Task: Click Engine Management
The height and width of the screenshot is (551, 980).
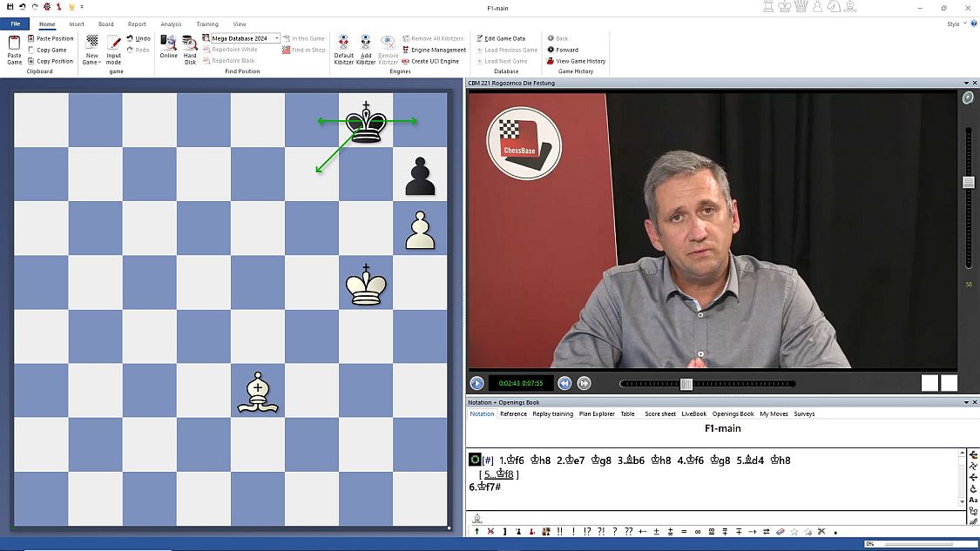Action: pyautogui.click(x=437, y=50)
